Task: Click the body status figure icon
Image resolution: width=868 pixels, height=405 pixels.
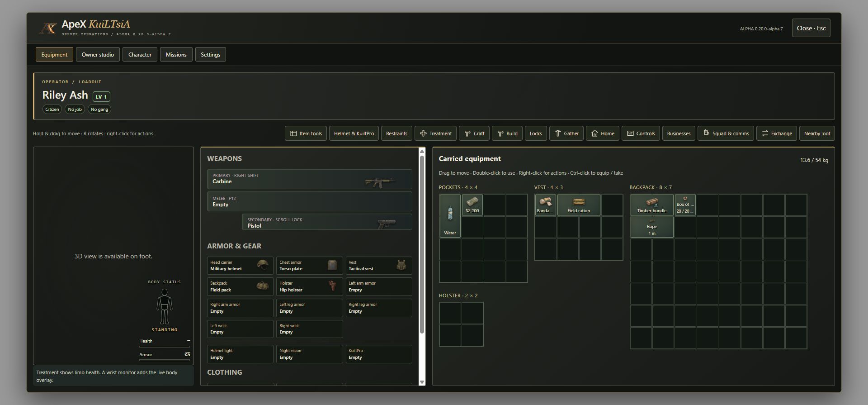Action: click(x=165, y=306)
